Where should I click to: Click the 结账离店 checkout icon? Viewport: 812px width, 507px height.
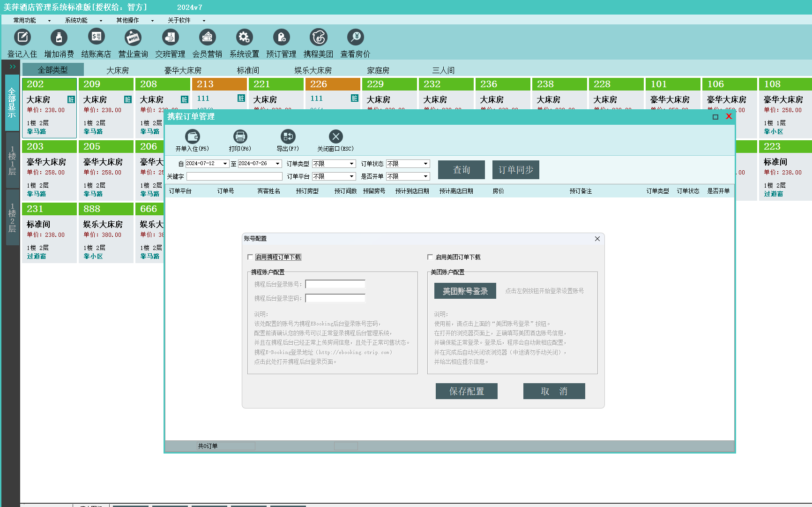(x=96, y=38)
